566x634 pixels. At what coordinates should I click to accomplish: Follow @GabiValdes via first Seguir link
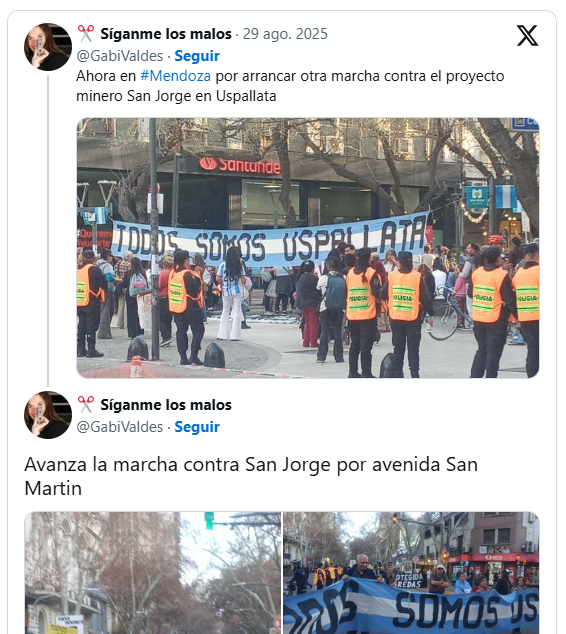[197, 56]
